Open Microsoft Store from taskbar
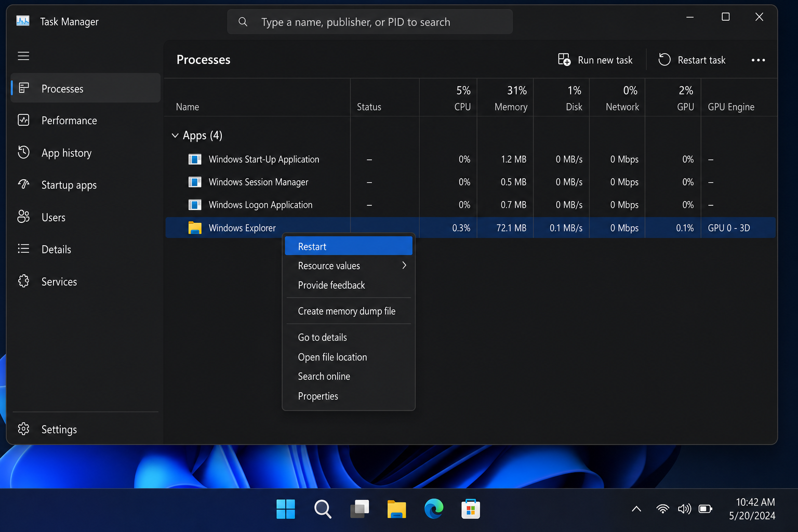 [471, 509]
